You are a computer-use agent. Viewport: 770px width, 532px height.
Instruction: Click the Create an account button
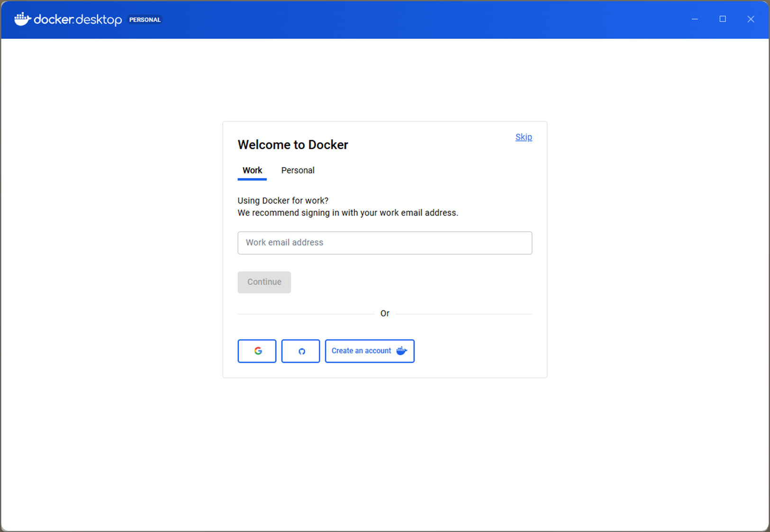tap(370, 351)
